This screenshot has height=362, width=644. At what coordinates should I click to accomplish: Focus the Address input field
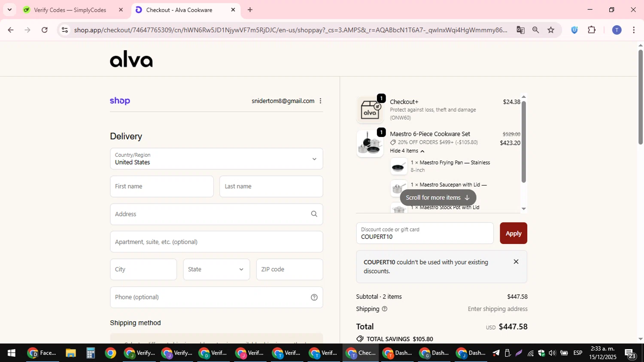click(216, 214)
